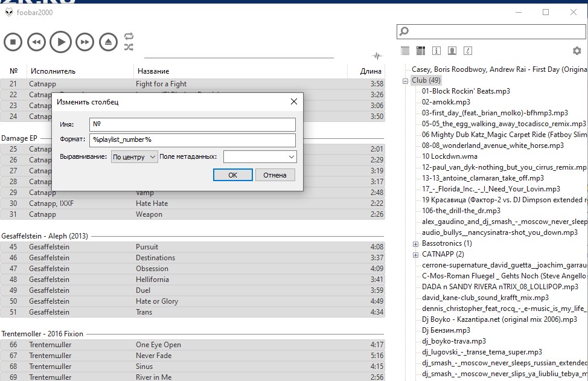588x381 pixels.
Task: Click the Исполнитель column header
Action: point(53,71)
